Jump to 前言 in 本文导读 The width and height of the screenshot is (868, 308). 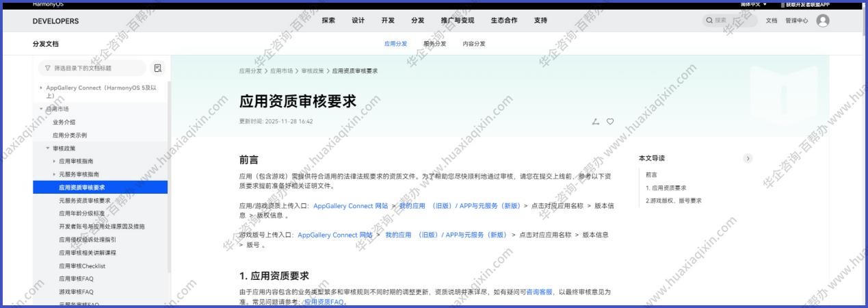coord(651,175)
